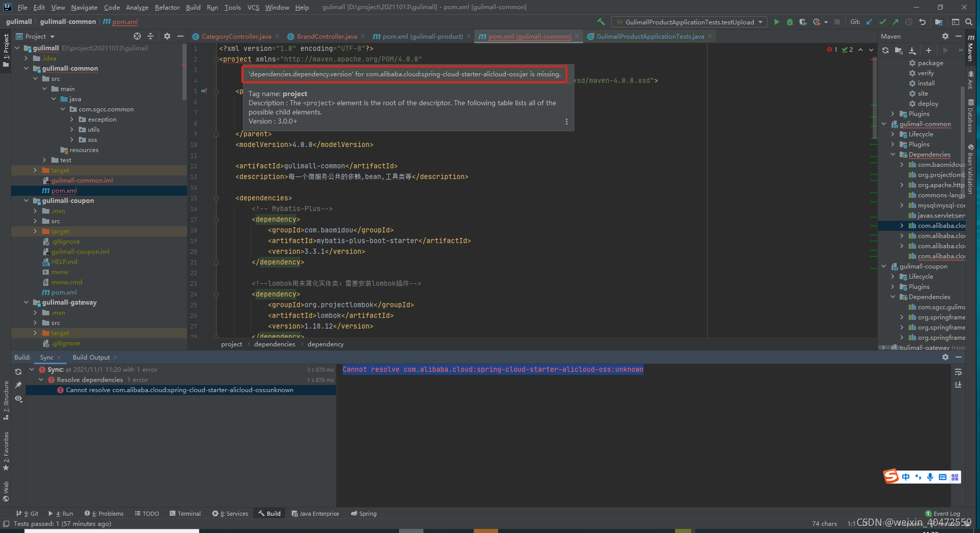980x533 pixels.
Task: Collapse Dependencies under gulimall-common in Maven
Action: [x=893, y=155]
